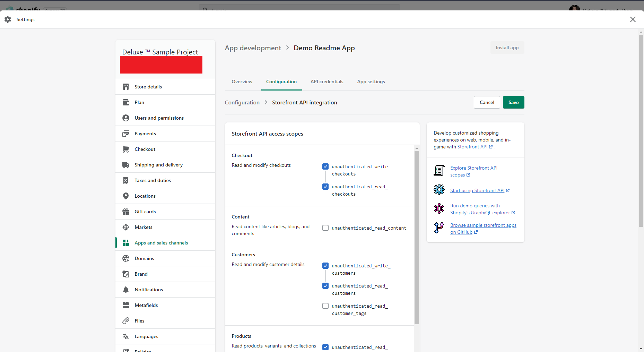Click the Brand icon in sidebar
644x352 pixels.
click(x=126, y=274)
